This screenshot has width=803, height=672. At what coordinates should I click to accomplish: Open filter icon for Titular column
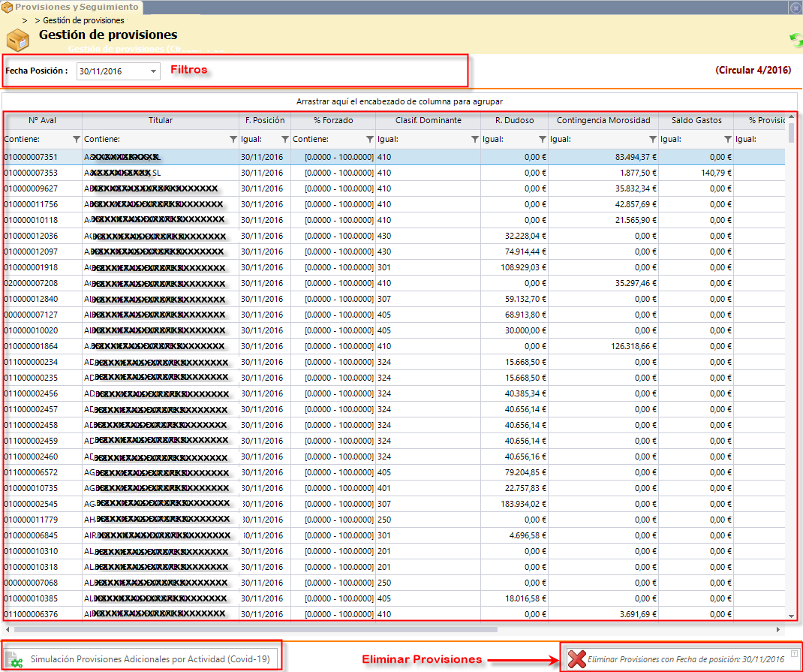click(x=233, y=140)
